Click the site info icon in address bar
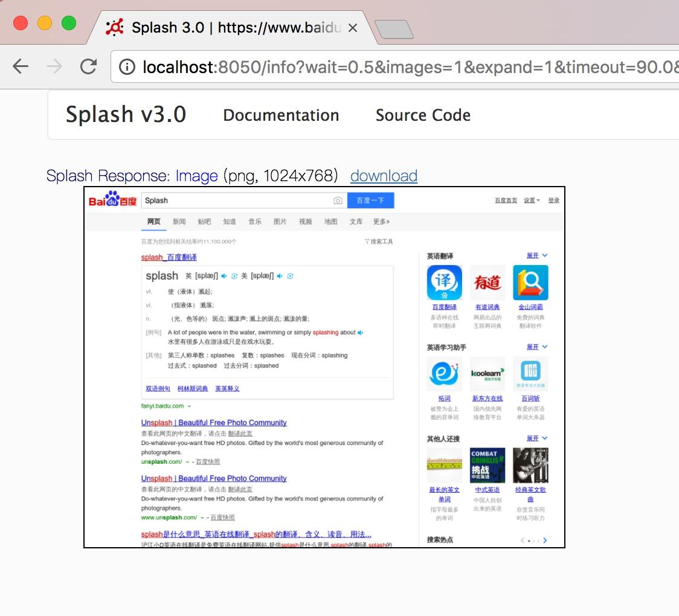Screen dimensions: 679x616 tap(127, 67)
